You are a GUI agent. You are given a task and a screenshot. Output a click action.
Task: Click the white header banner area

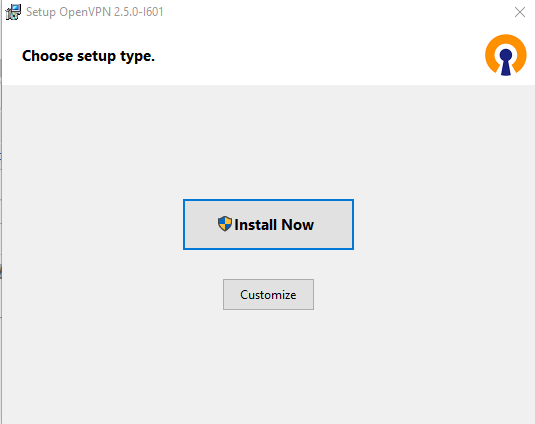coord(268,55)
